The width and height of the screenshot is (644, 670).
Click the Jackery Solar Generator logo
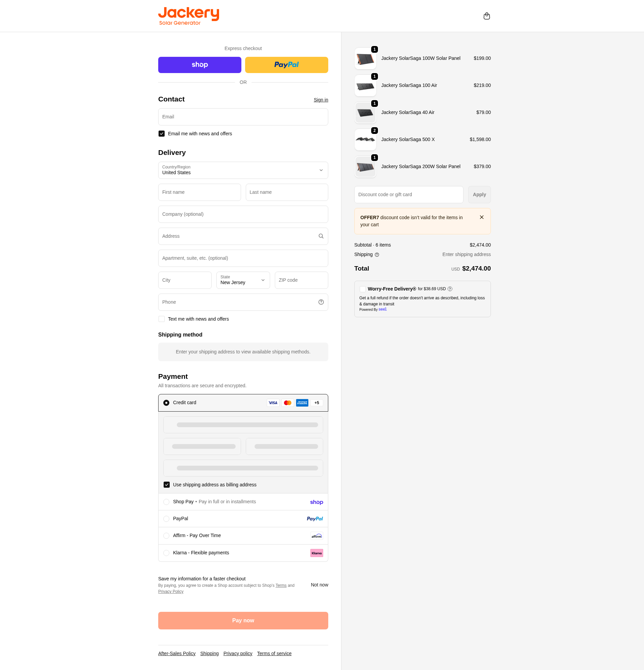[x=189, y=16]
